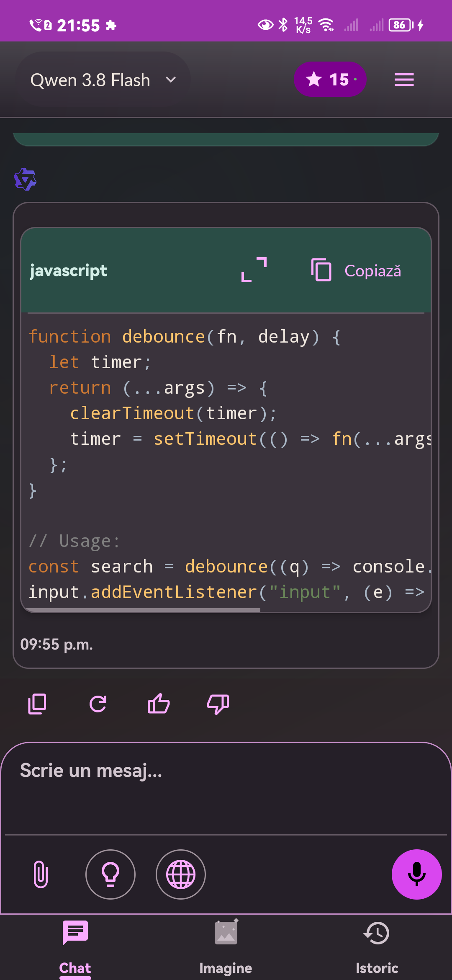Attach a file using paperclip icon
The image size is (452, 980).
point(41,874)
